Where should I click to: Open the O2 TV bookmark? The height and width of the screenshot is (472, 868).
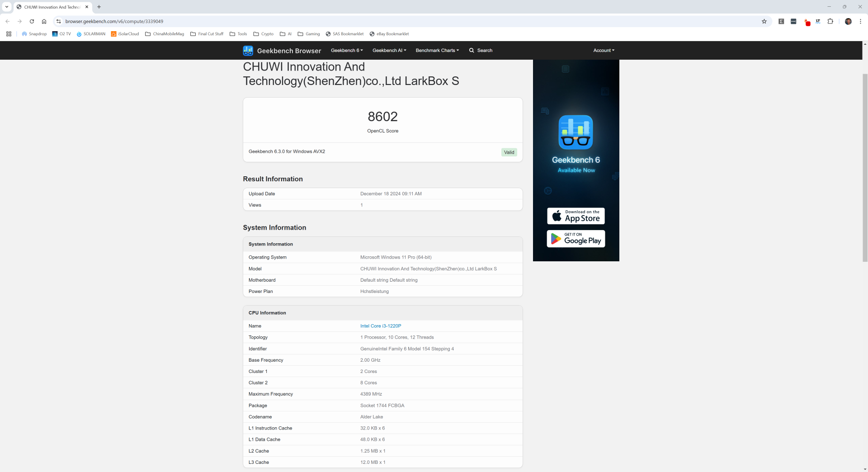61,34
